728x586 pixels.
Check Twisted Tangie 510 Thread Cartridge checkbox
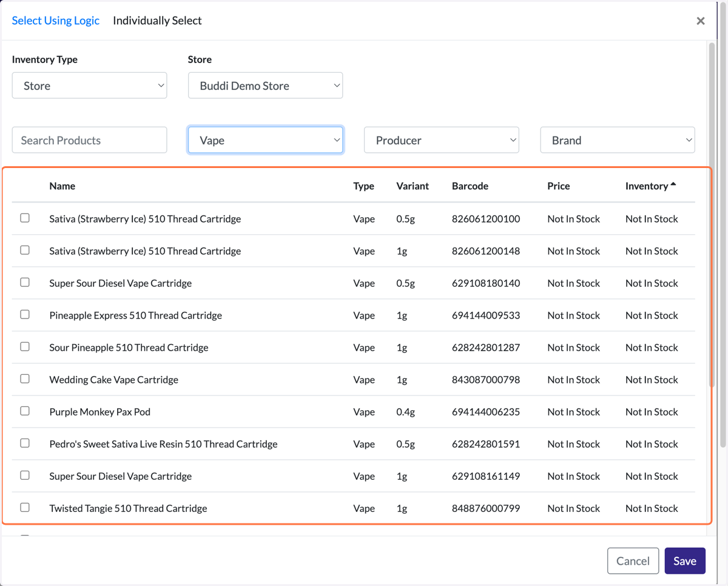coord(25,507)
